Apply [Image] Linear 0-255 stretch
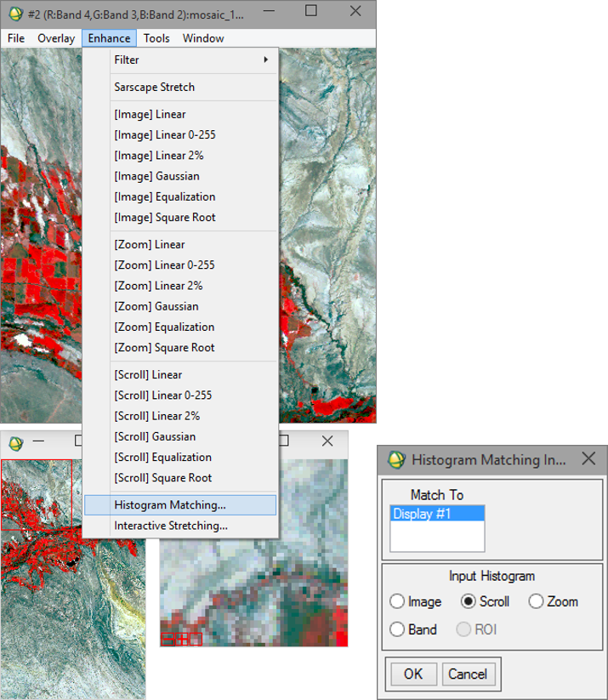This screenshot has width=608, height=700. click(x=180, y=135)
